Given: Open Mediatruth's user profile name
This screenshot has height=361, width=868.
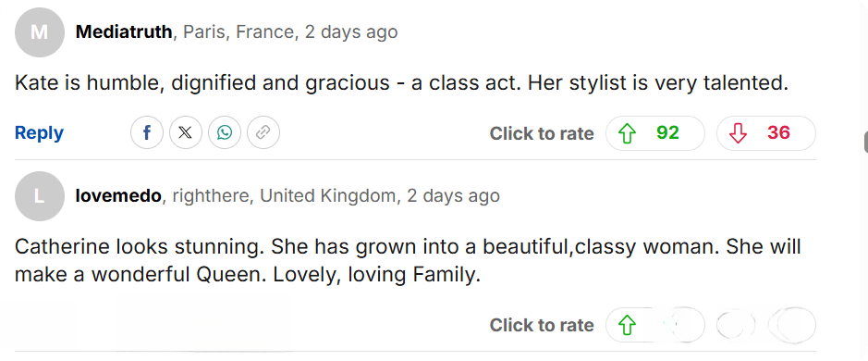Looking at the screenshot, I should coord(124,31).
